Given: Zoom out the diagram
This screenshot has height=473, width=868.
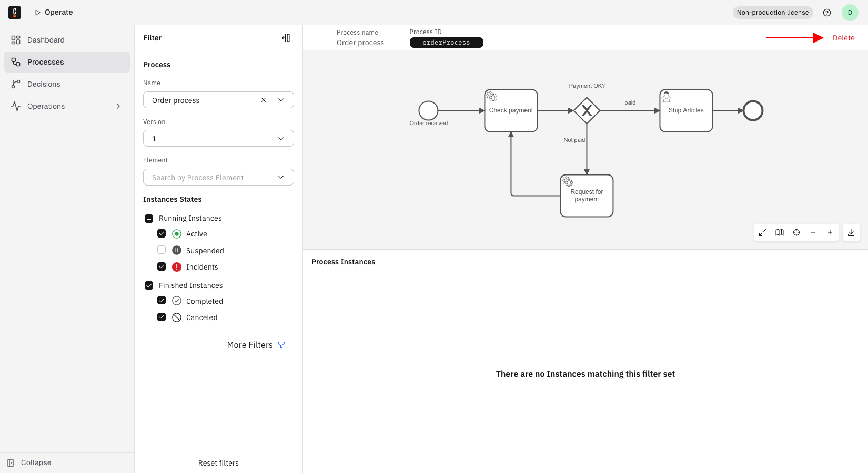Looking at the screenshot, I should click(813, 232).
